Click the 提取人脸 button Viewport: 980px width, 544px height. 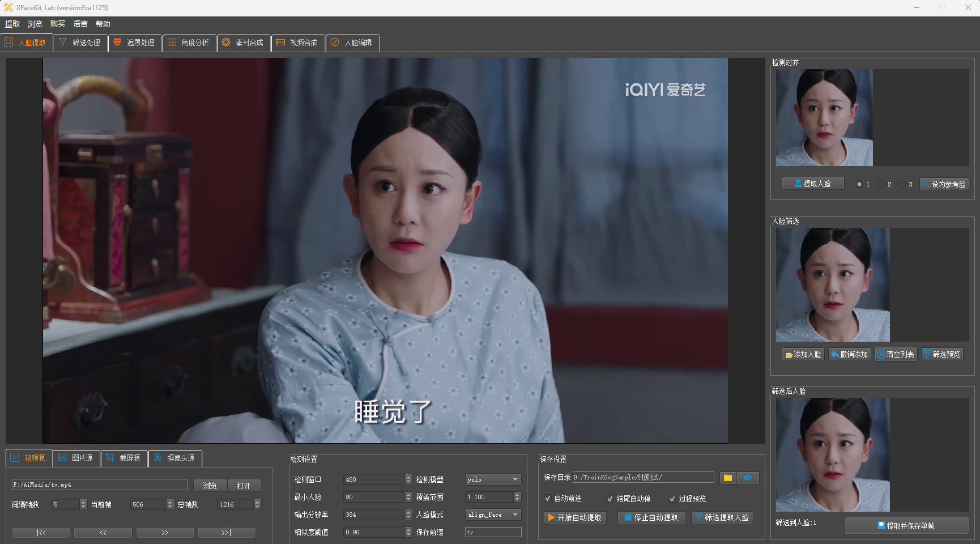click(x=813, y=184)
